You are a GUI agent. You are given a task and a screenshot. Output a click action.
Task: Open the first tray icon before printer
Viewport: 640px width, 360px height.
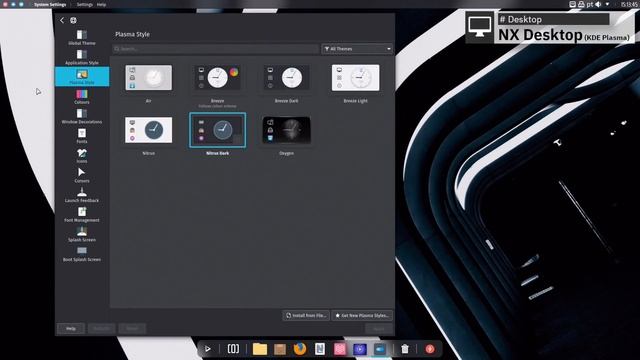573,4
